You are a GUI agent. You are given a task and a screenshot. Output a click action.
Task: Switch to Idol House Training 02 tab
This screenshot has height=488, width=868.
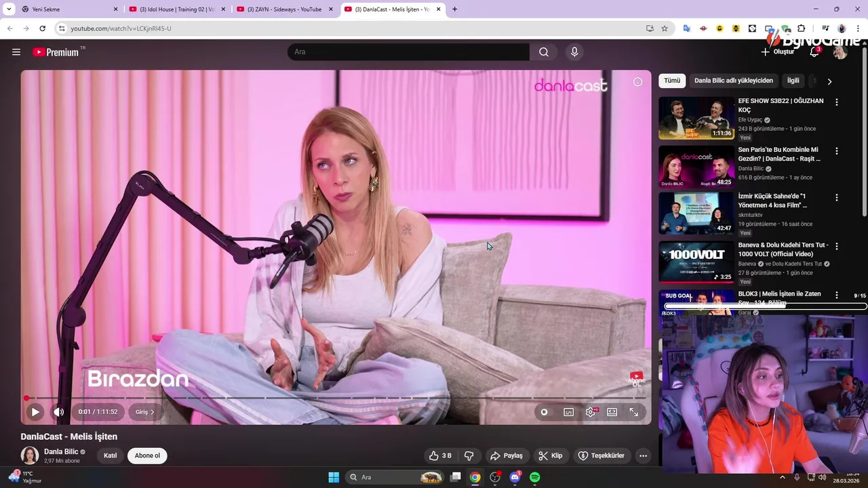[176, 9]
